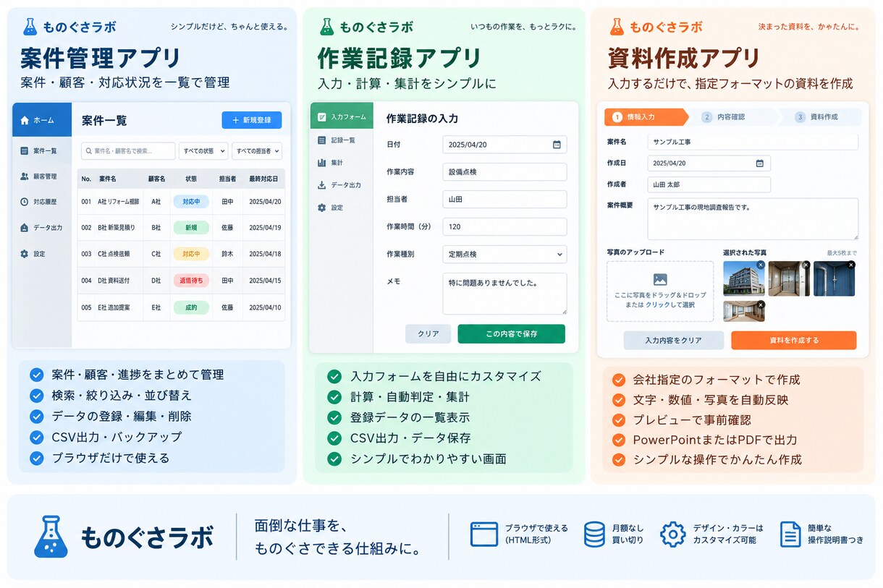The image size is (883, 588).
Task: Click the 設定 gear icon in 案件管理 sidebar
Action: (25, 254)
